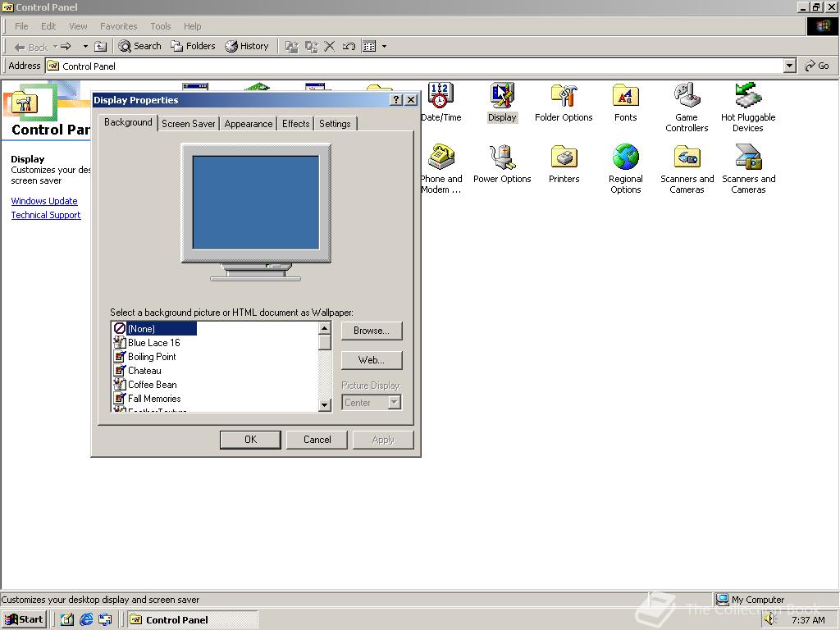Click the Search toolbar button

(139, 46)
